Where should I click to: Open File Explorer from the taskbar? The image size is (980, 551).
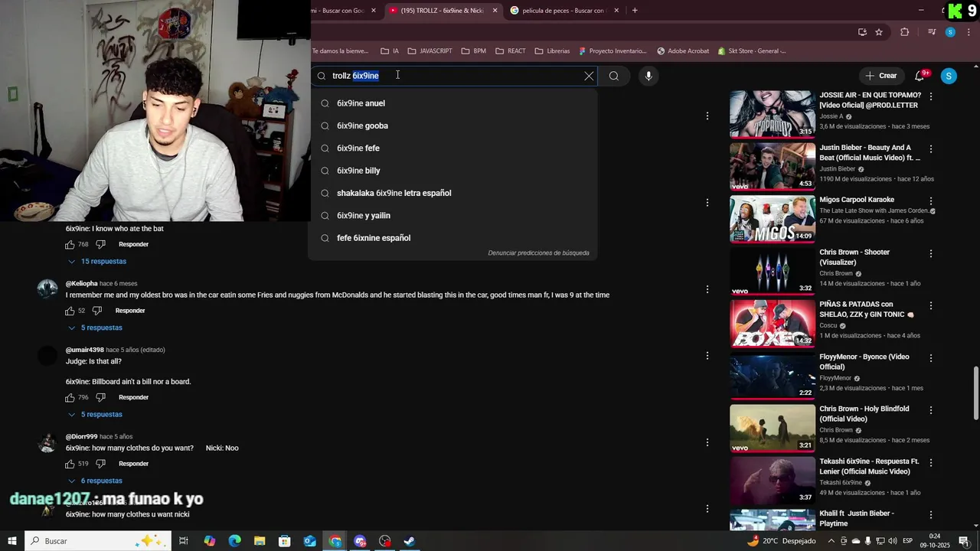pos(260,541)
